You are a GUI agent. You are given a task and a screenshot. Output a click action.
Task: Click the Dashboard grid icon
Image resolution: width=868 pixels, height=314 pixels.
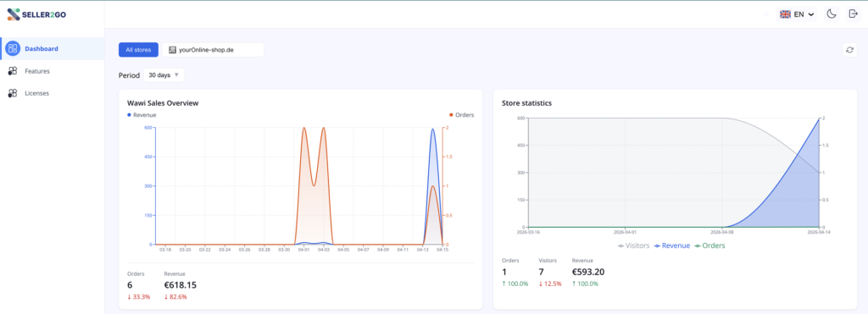[x=13, y=48]
